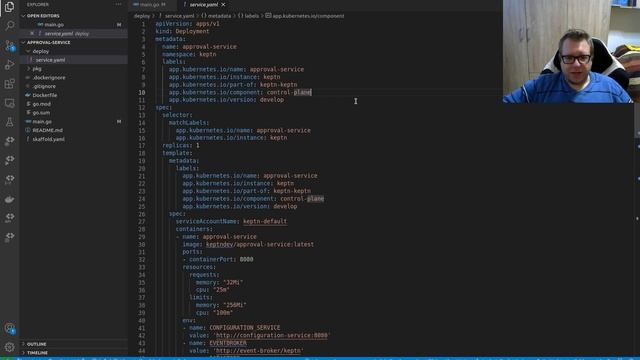Click the 'serviceAccountName' key
The image size is (640, 360).
tap(206, 222)
